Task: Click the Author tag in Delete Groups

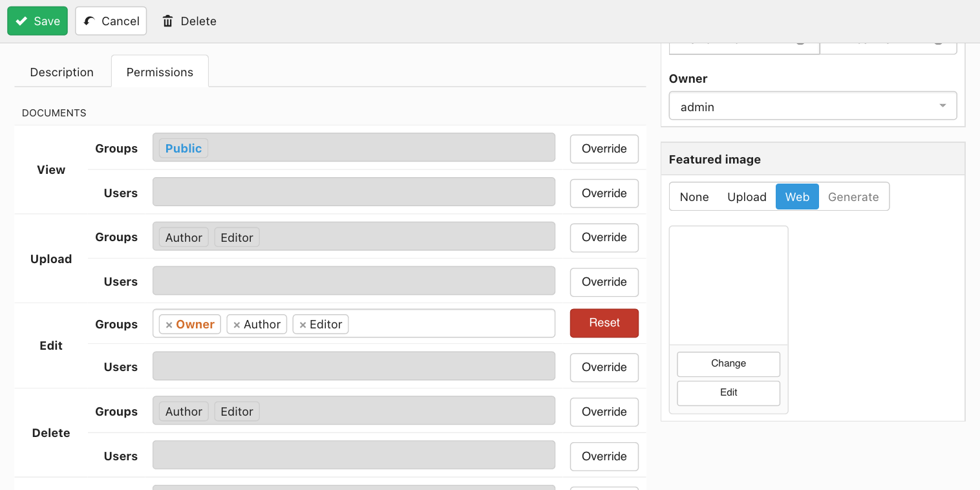Action: tap(184, 412)
